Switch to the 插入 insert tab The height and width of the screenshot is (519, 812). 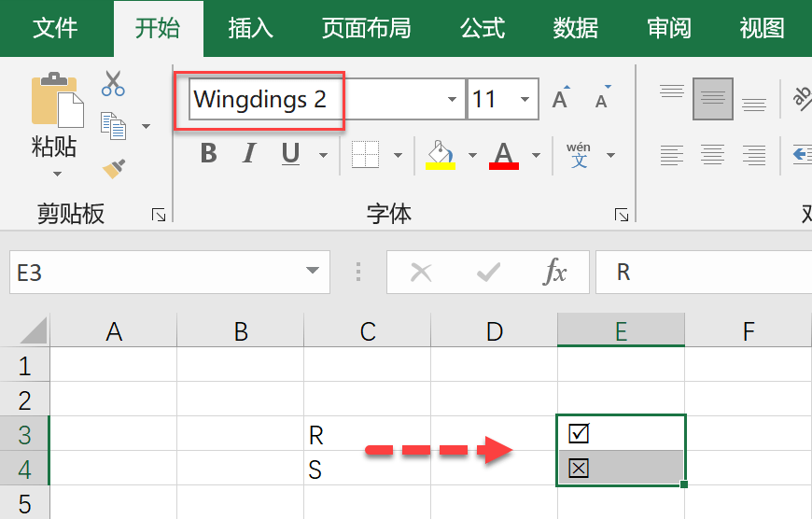coord(251,28)
